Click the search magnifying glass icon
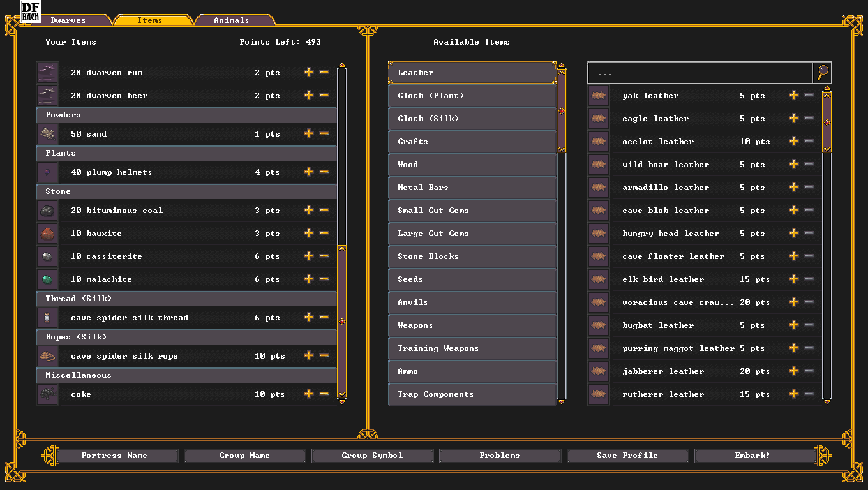Screen dimensions: 868x490 tap(823, 73)
